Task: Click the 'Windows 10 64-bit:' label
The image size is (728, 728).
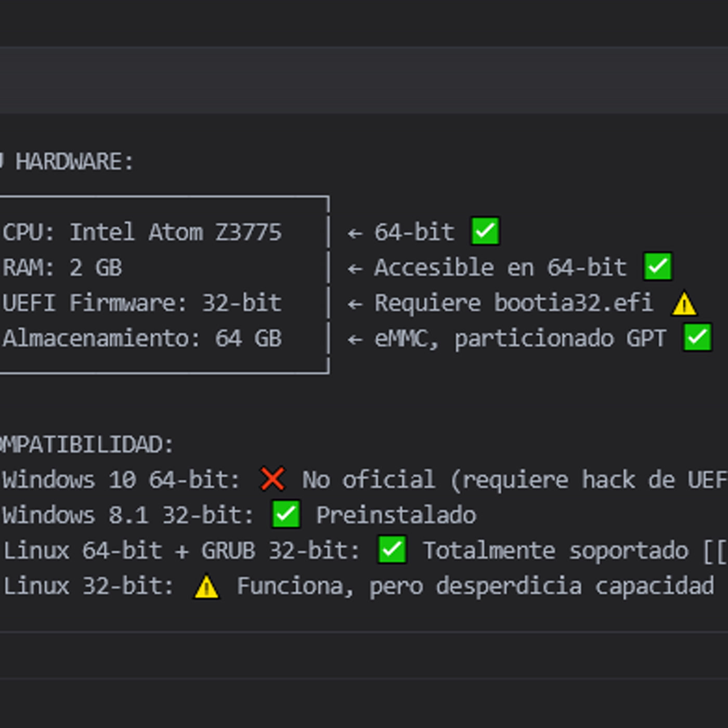Action: pyautogui.click(x=121, y=479)
